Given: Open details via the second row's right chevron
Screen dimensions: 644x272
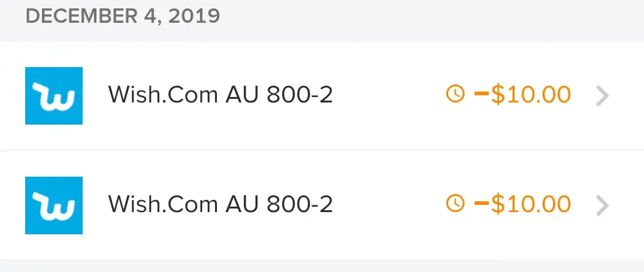Looking at the screenshot, I should (x=603, y=205).
